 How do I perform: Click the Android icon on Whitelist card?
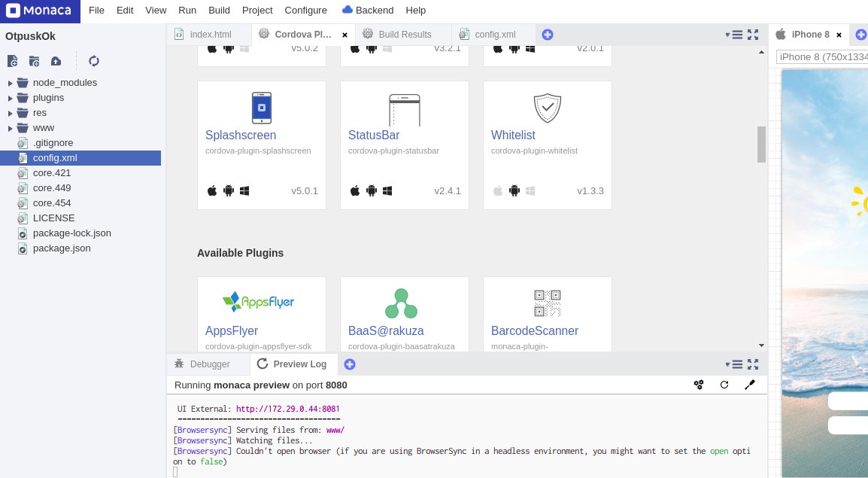(x=514, y=191)
